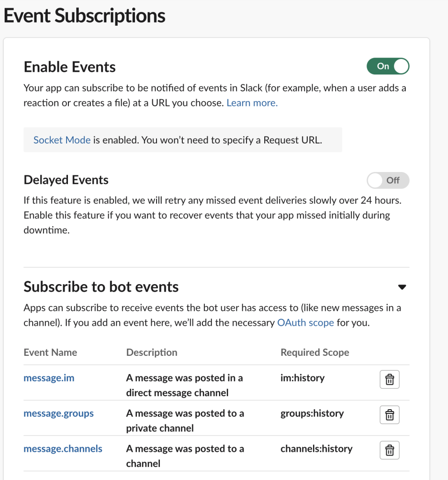Image resolution: width=448 pixels, height=480 pixels.
Task: Open the message.im event details
Action: click(x=49, y=378)
